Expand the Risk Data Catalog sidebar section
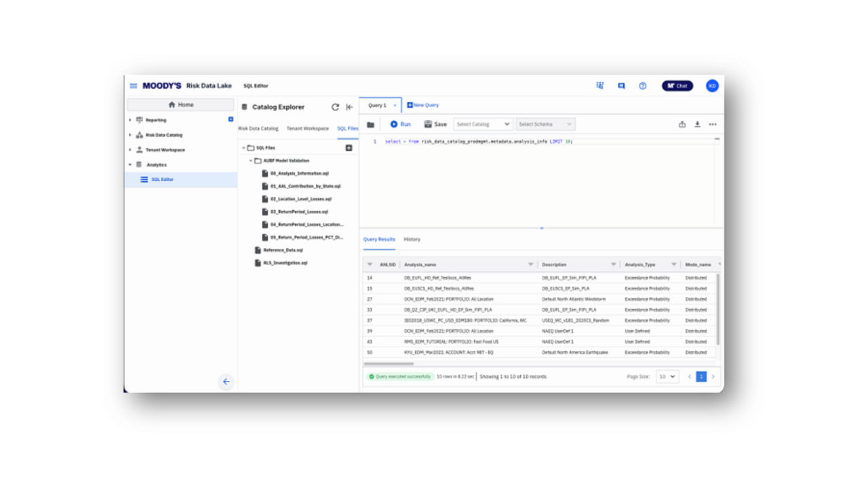The image size is (868, 488). (130, 135)
